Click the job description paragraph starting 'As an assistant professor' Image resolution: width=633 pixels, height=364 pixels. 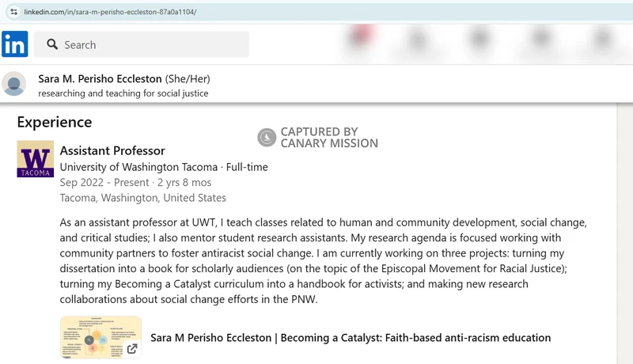[x=324, y=260]
